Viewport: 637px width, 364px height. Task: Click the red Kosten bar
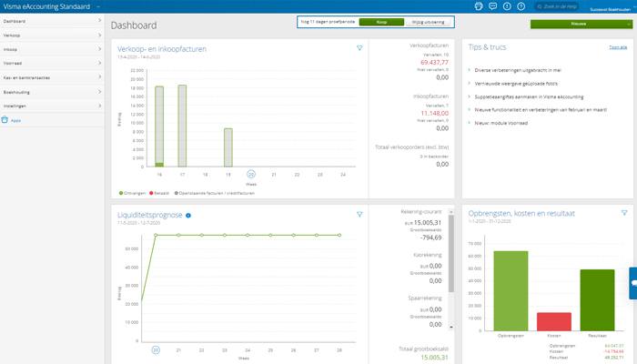pos(554,321)
